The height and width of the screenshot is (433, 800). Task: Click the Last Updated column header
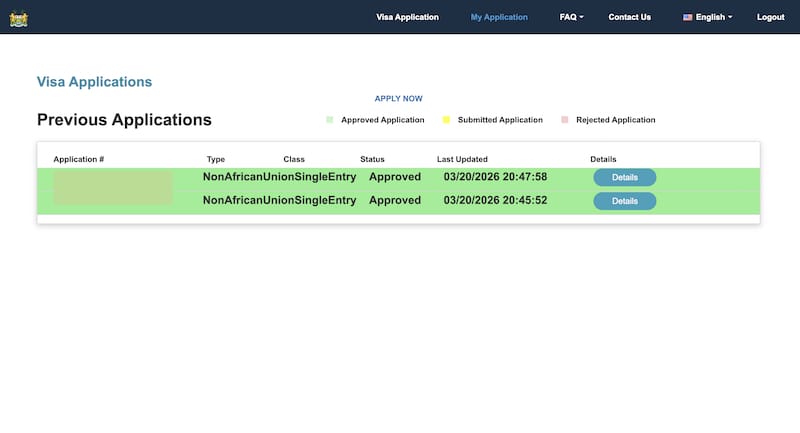tap(462, 159)
